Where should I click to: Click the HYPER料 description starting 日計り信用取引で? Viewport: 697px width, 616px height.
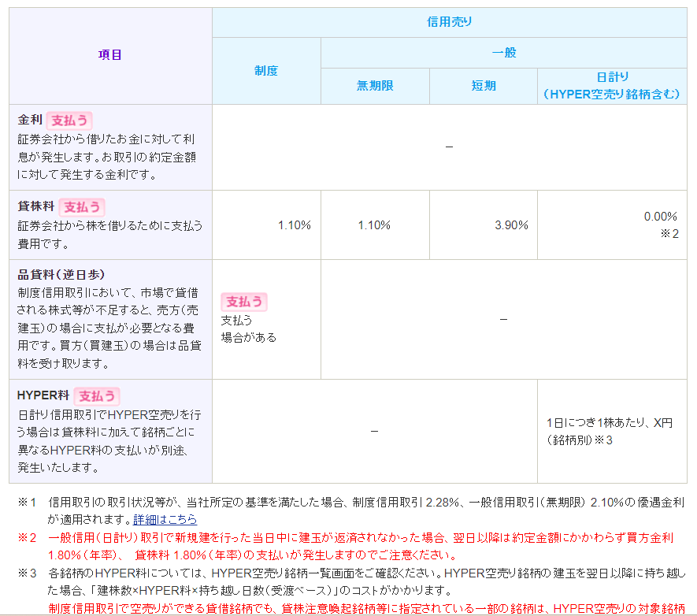(109, 441)
